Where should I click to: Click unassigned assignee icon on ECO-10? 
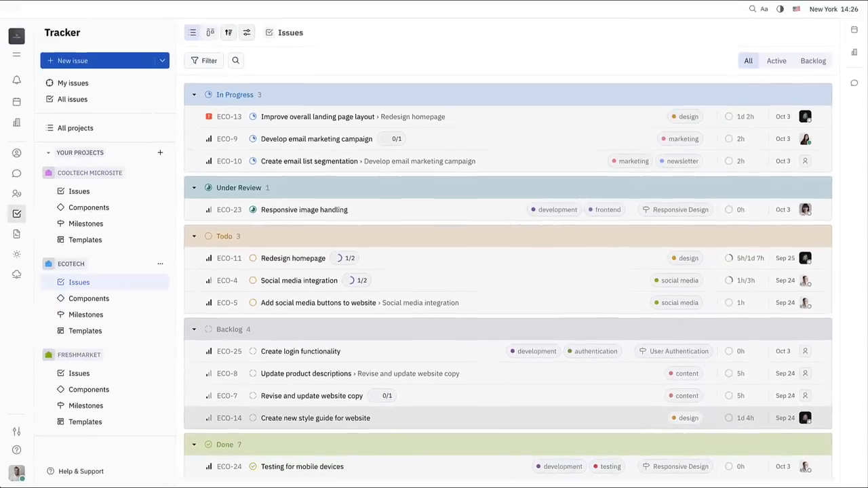coord(805,161)
